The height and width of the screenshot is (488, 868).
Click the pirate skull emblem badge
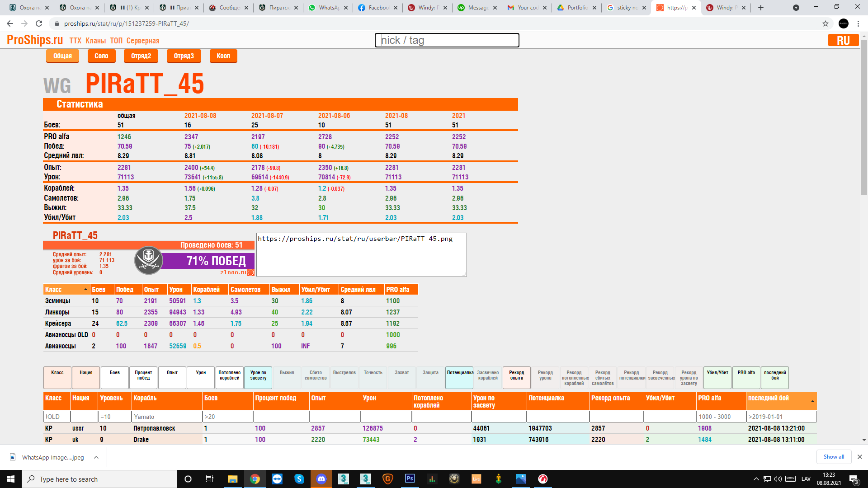[x=148, y=260]
